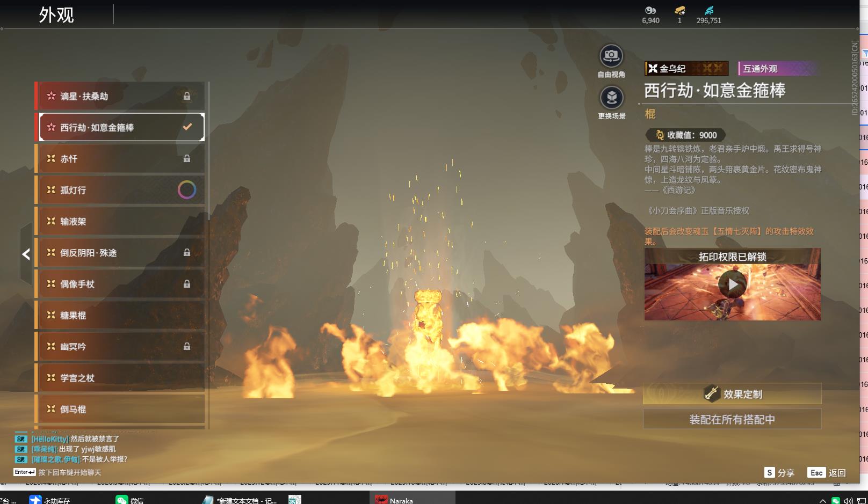Click the lock icon on 偶像手杖
The height and width of the screenshot is (504, 868).
(x=186, y=284)
